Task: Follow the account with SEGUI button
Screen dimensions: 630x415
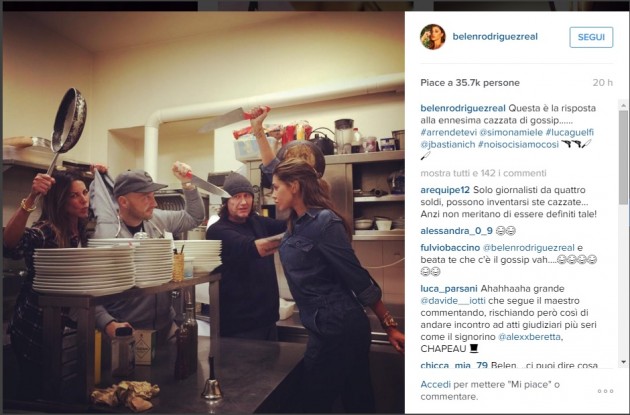Action: pyautogui.click(x=591, y=37)
